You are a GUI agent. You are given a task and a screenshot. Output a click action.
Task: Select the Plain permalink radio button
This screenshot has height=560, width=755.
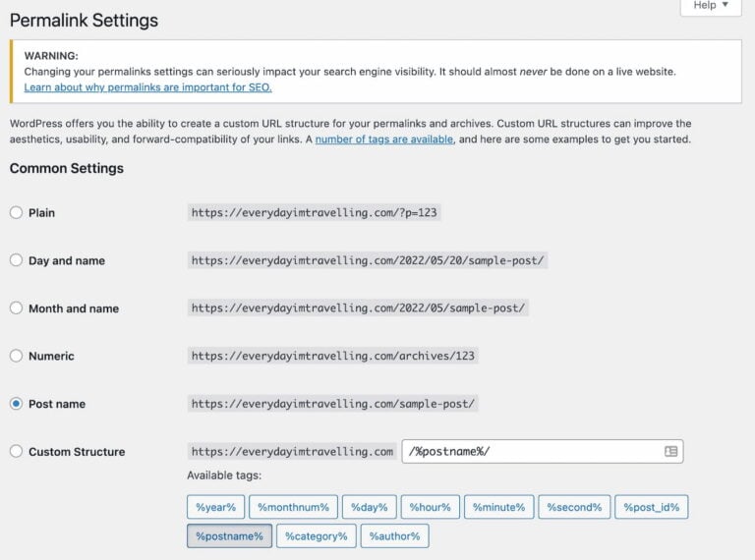pyautogui.click(x=16, y=212)
